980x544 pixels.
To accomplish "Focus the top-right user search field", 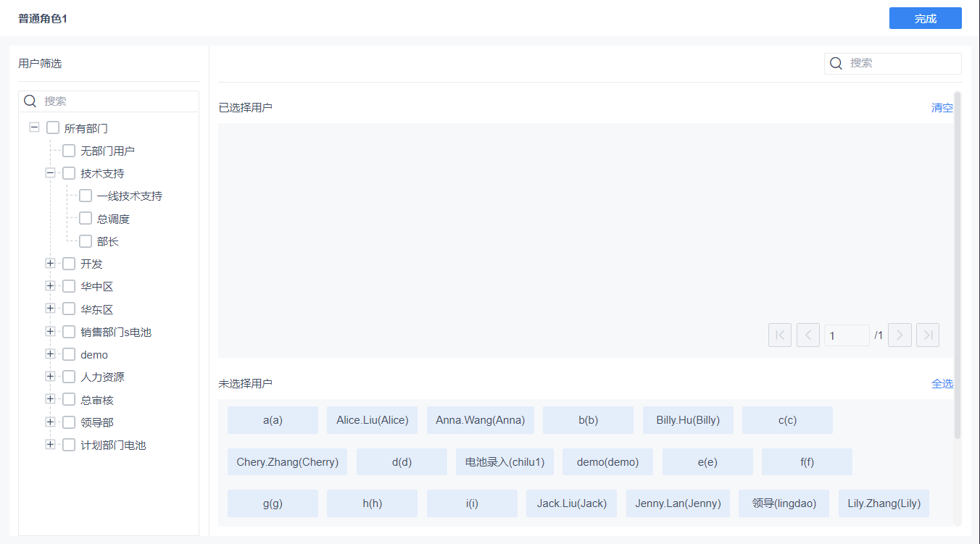I will coord(893,63).
